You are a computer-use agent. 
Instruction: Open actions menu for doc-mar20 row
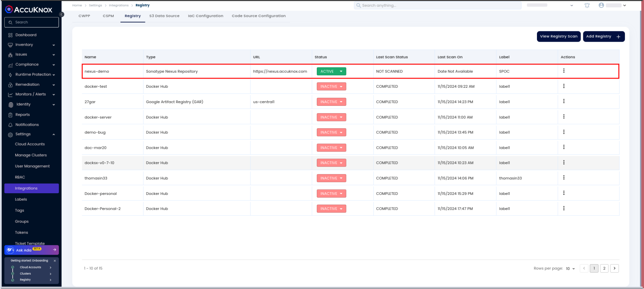(x=564, y=147)
